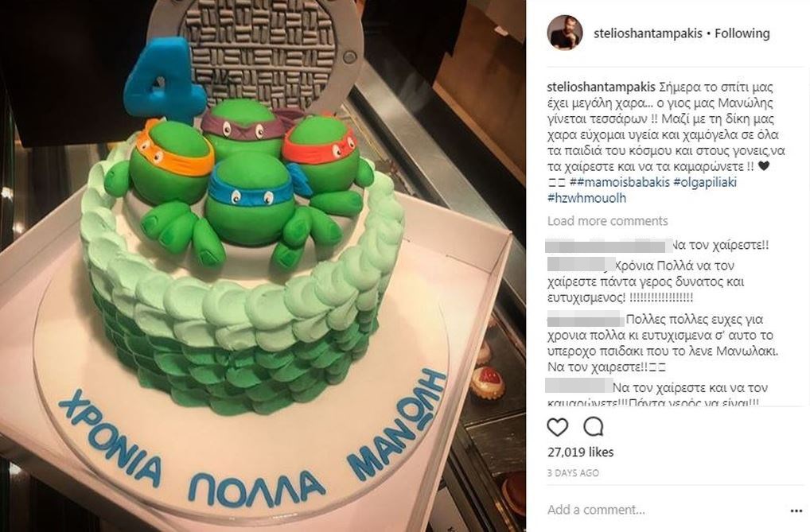Click the birthday cake photo
Screen dimensions: 810x532
click(x=263, y=266)
